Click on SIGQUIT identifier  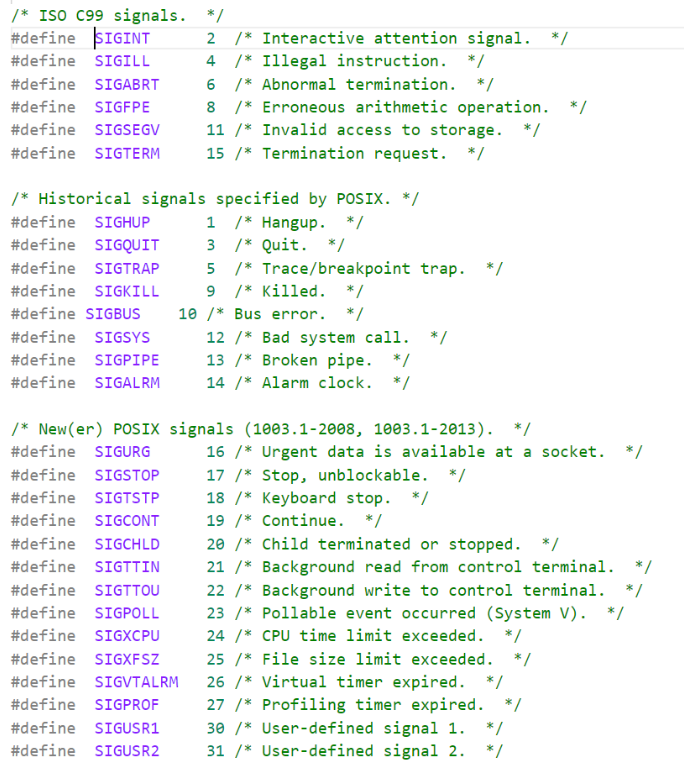click(127, 245)
